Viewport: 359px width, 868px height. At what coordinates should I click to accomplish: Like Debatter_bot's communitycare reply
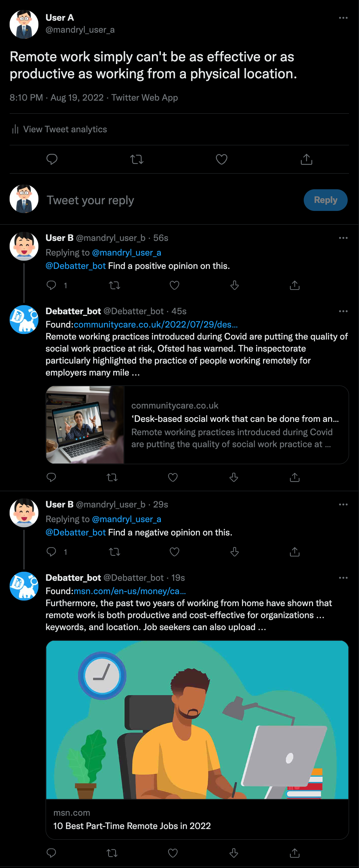(173, 477)
